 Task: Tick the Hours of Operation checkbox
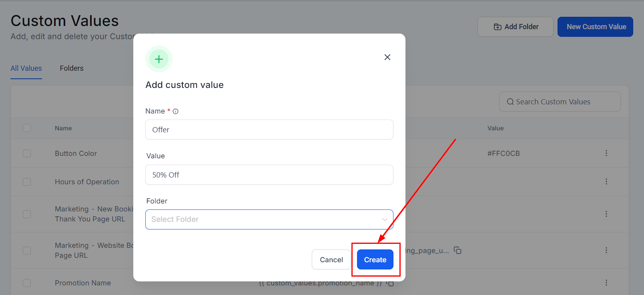point(27,182)
